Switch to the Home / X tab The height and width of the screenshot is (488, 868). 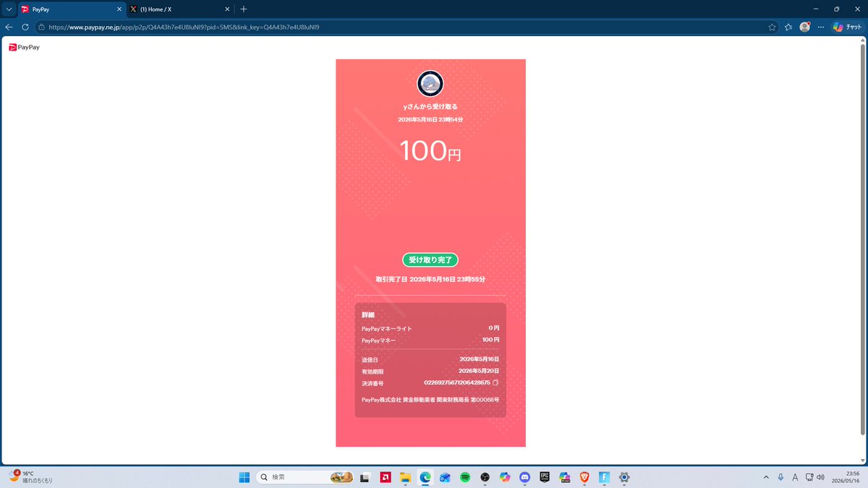tap(179, 9)
